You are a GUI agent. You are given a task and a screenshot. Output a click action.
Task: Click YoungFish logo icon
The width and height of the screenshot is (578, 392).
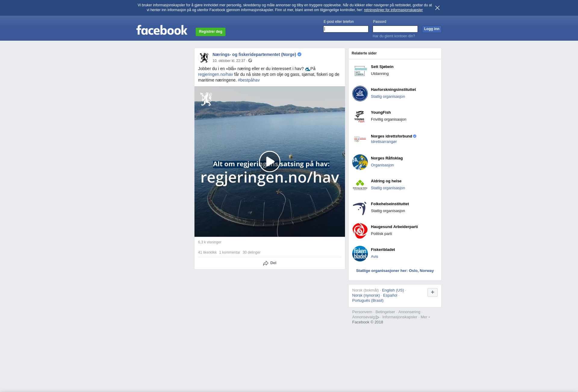360,116
